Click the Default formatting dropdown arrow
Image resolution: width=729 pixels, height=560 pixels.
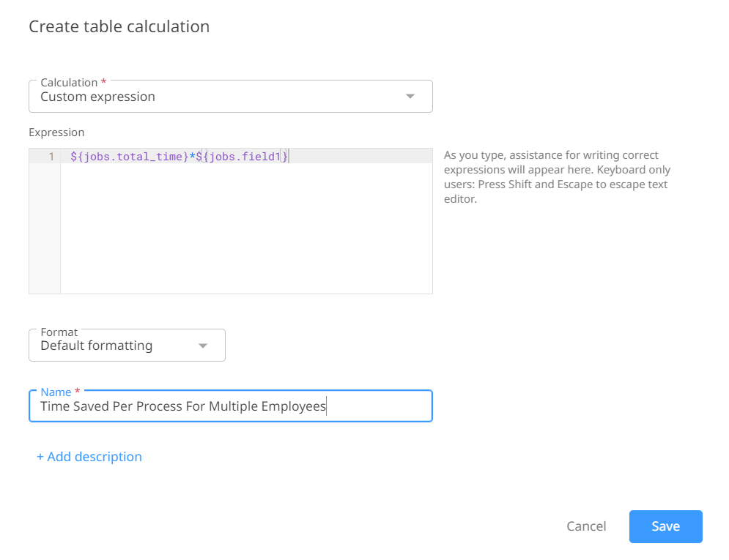[203, 346]
